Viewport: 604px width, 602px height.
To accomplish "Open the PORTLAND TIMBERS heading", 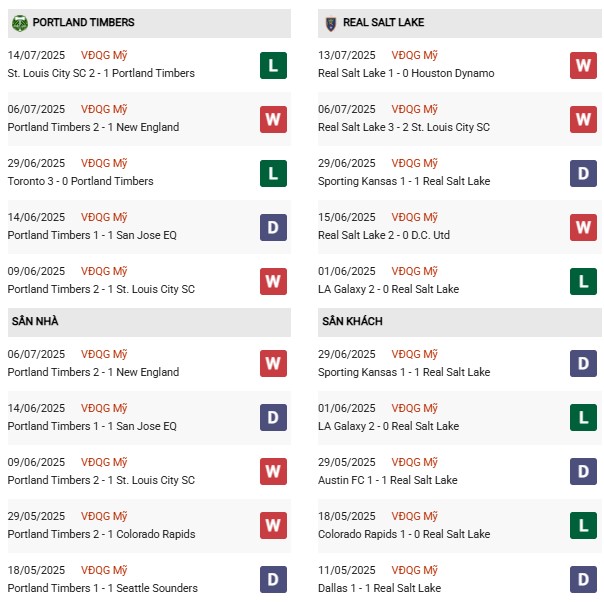I will 84,22.
